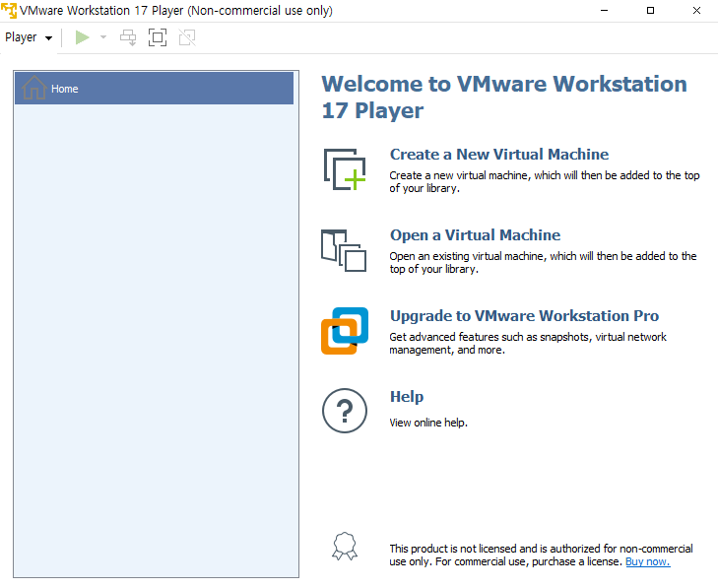This screenshot has height=588, width=718.
Task: Click Send Ctrl+Alt+Del toolbar icon
Action: (x=128, y=37)
